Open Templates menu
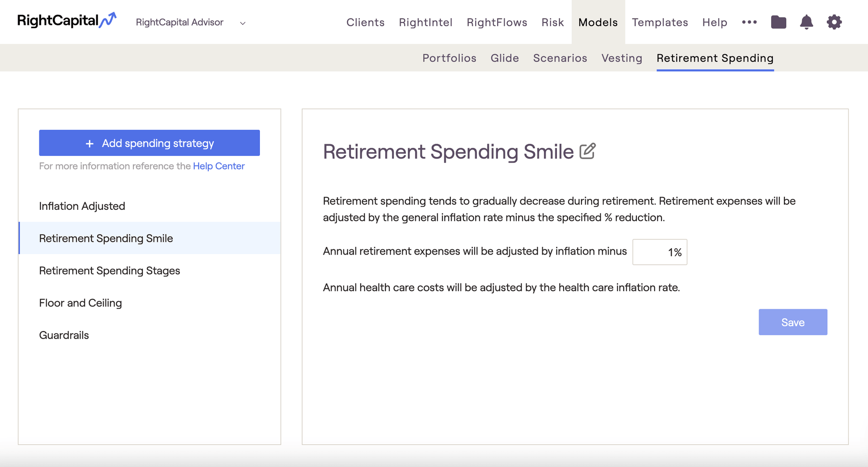Image resolution: width=868 pixels, height=467 pixels. coord(660,22)
